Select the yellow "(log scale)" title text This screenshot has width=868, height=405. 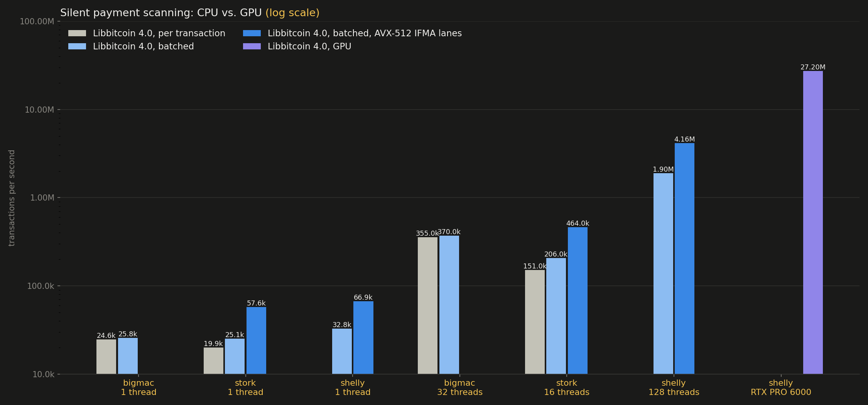(x=292, y=13)
